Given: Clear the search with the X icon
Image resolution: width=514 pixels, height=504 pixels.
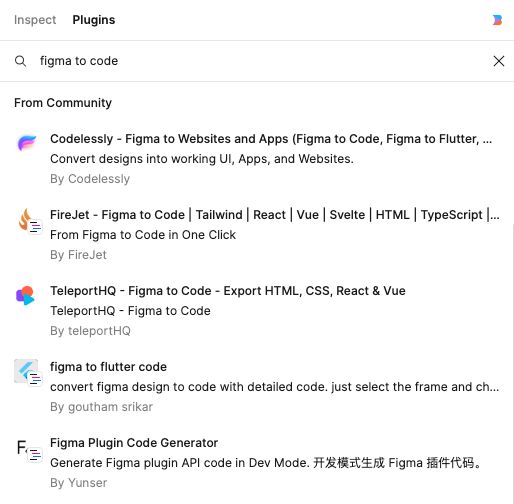Looking at the screenshot, I should 499,61.
